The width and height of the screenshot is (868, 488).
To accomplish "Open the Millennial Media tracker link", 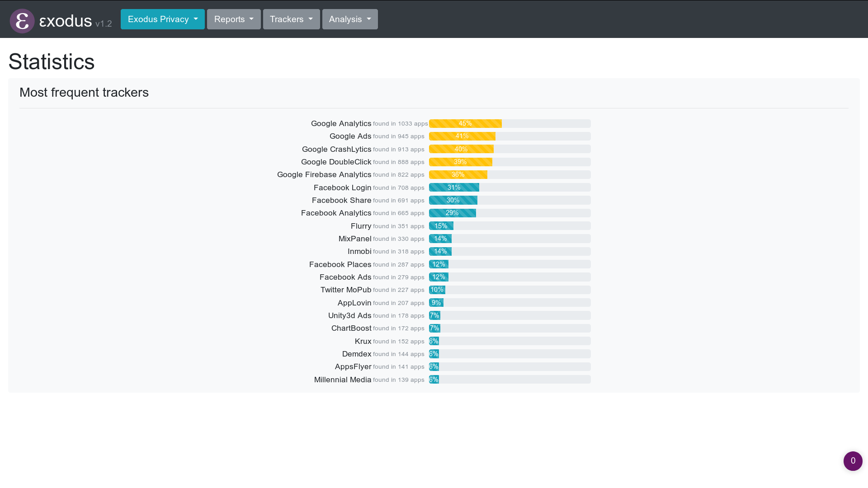I will (x=343, y=380).
